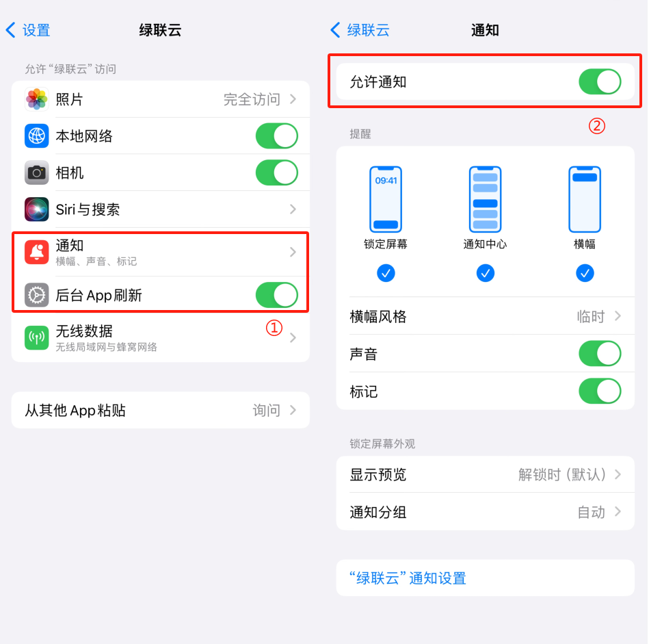Open 显示预览 setting row

tap(485, 474)
